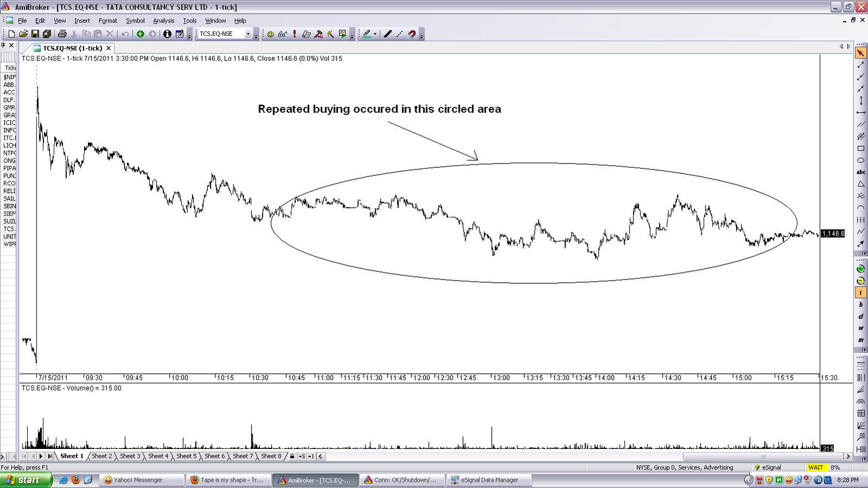Toggle the intraday 'i' interval button

click(x=860, y=293)
